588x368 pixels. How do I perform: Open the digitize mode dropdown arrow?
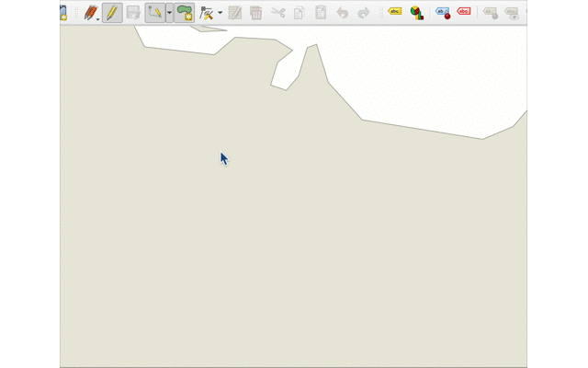[169, 13]
